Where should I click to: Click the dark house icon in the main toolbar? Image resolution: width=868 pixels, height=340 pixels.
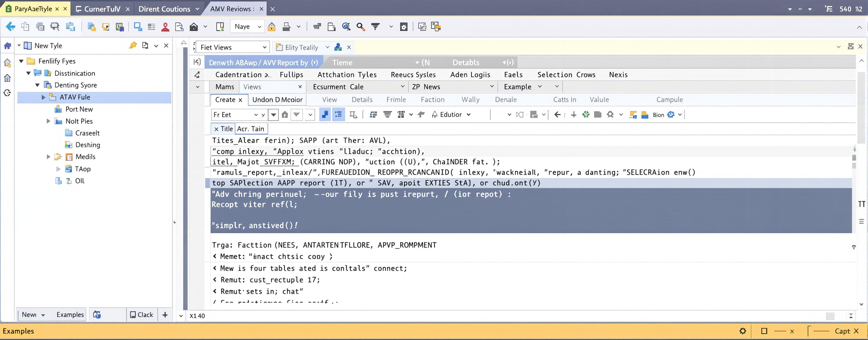click(193, 27)
